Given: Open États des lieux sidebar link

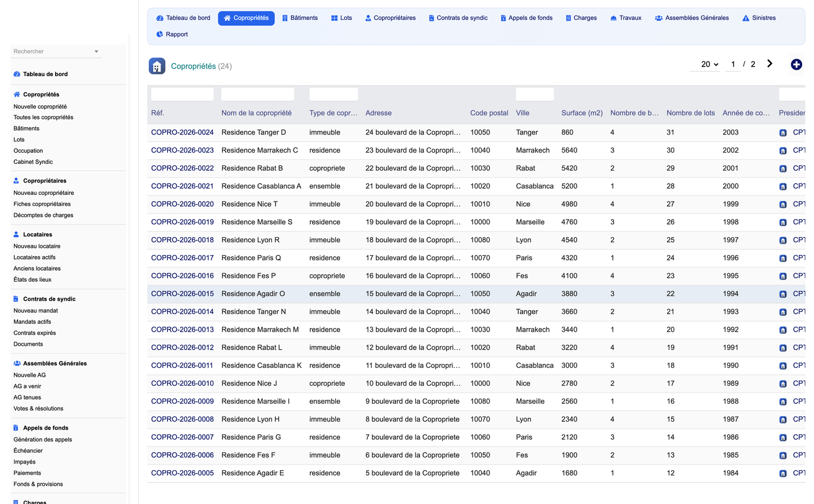Looking at the screenshot, I should tap(32, 280).
